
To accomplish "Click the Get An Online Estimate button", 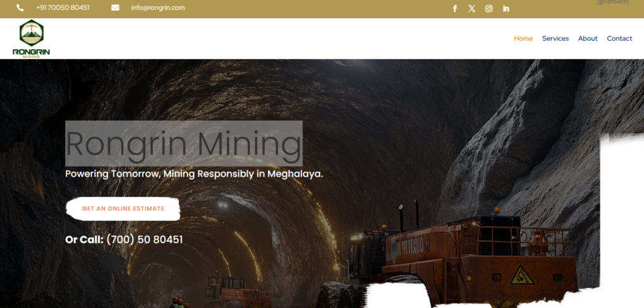I will tap(123, 209).
